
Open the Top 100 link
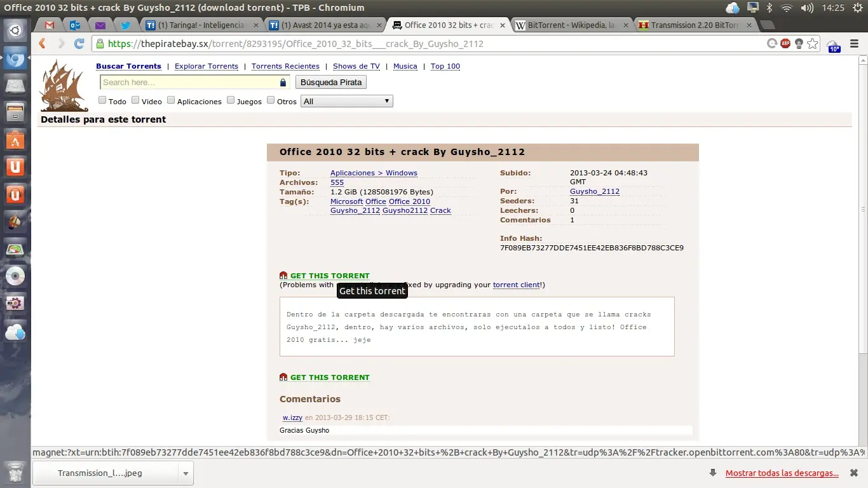click(x=445, y=66)
